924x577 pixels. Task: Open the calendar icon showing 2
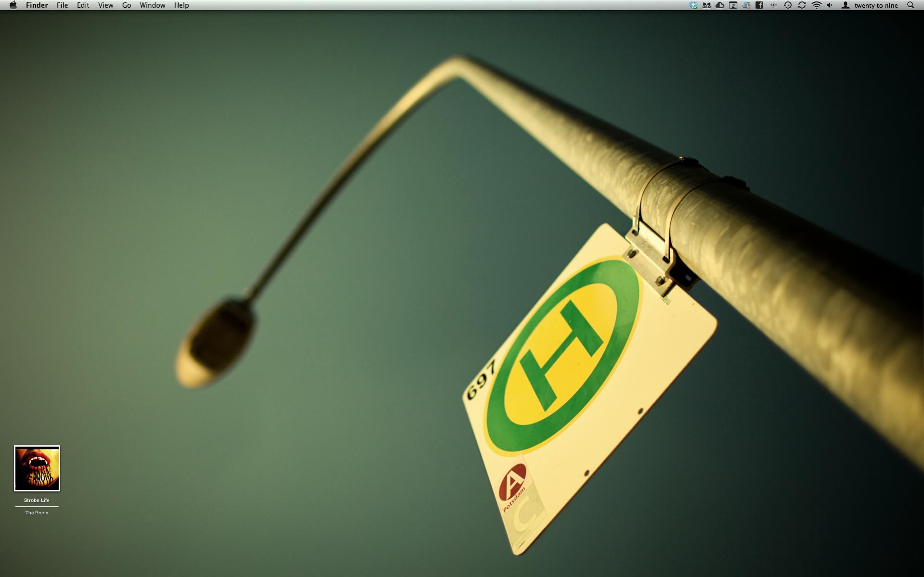(x=733, y=5)
